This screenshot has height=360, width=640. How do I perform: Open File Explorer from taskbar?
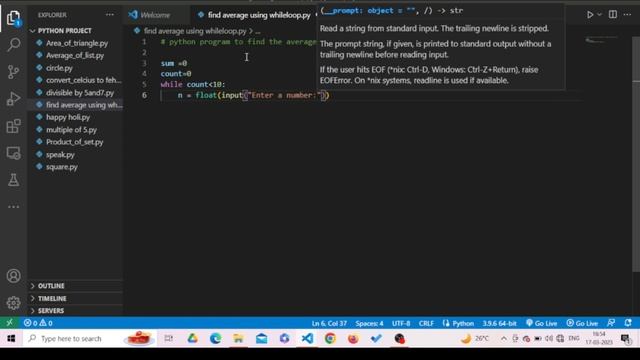pos(238,338)
